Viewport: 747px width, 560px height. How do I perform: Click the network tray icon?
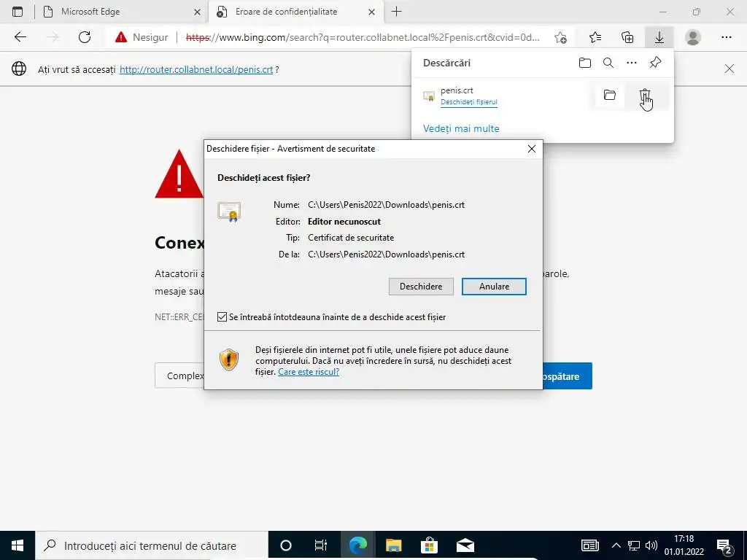pos(634,545)
